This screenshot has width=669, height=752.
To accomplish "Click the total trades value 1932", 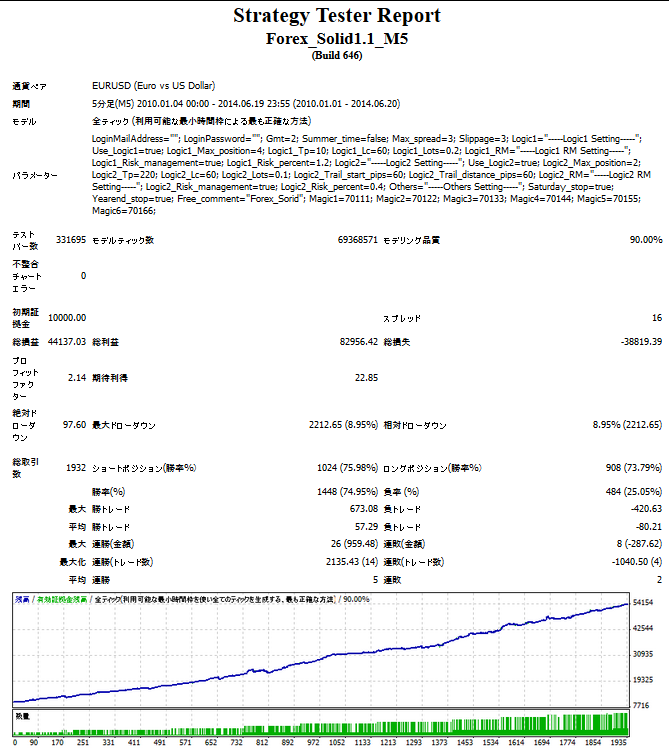I will [75, 467].
